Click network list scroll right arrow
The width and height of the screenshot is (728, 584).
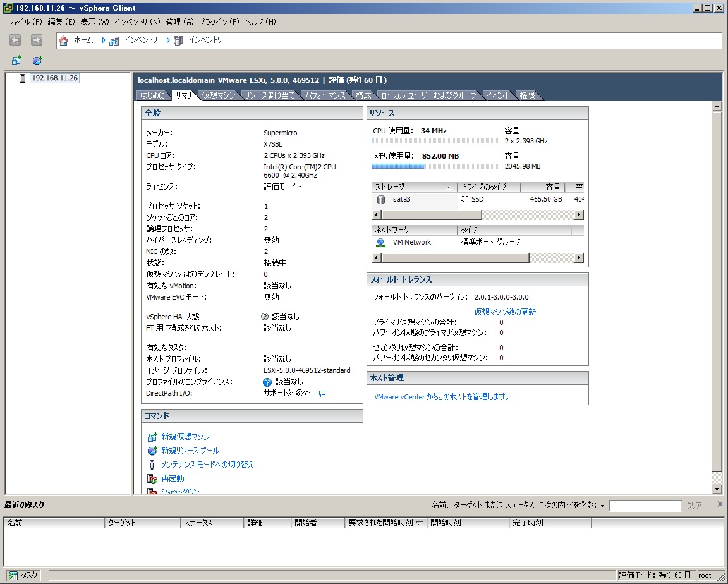point(578,258)
